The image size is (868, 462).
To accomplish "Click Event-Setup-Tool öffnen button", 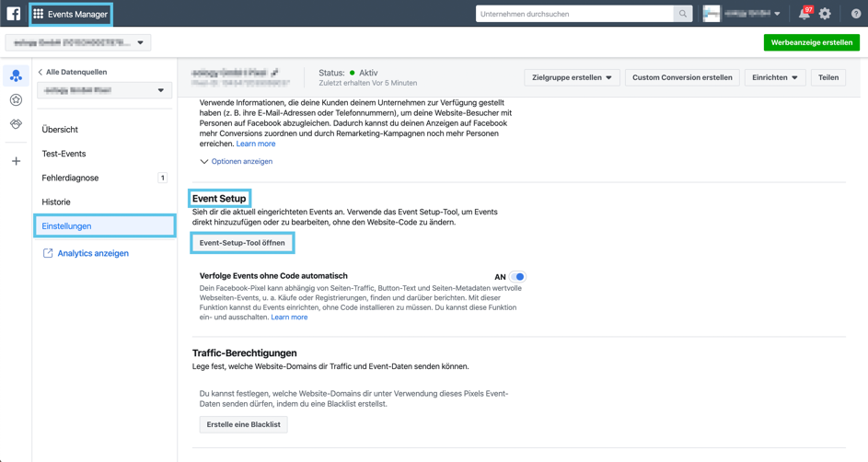I will [242, 243].
